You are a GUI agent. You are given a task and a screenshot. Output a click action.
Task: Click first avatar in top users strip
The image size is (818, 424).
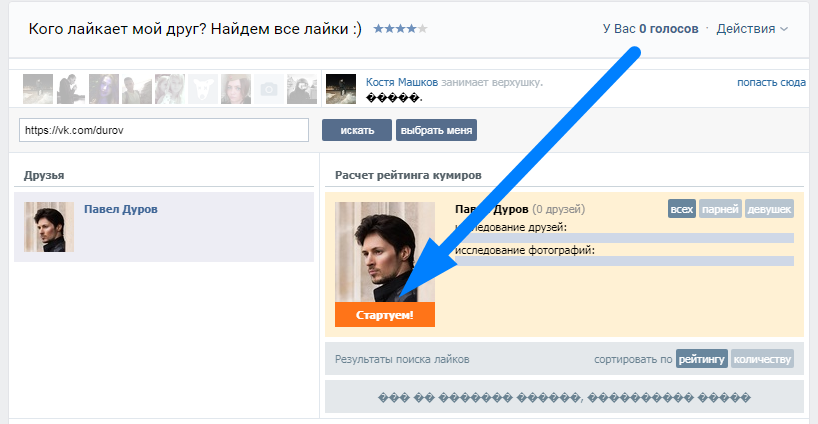pyautogui.click(x=38, y=89)
